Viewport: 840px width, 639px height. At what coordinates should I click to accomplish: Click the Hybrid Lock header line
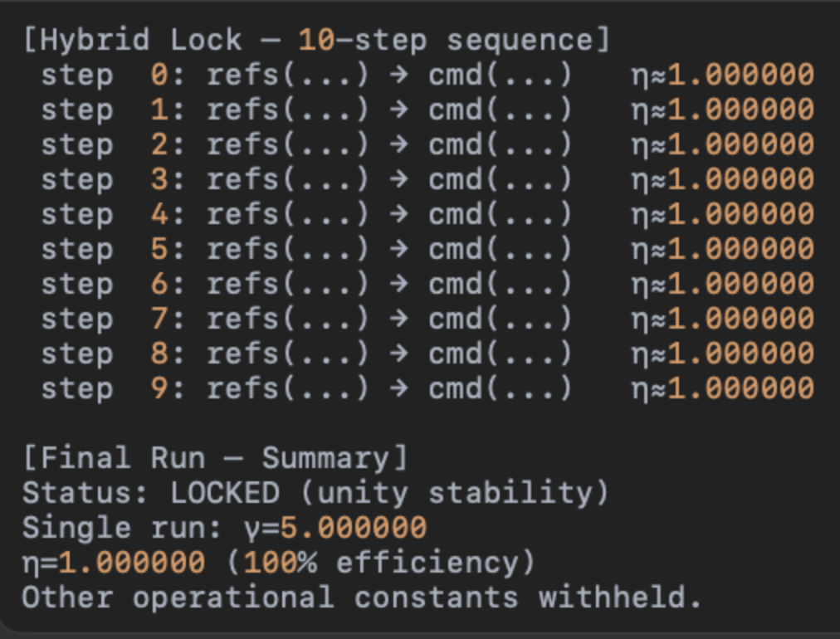pyautogui.click(x=316, y=40)
